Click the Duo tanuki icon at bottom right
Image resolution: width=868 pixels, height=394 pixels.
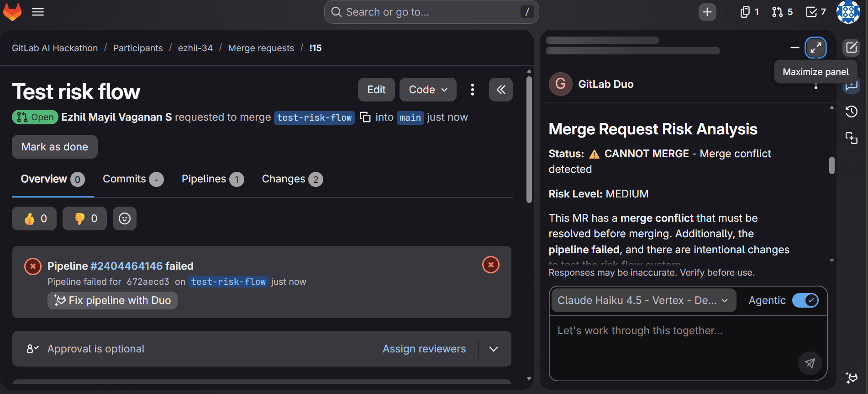click(852, 378)
